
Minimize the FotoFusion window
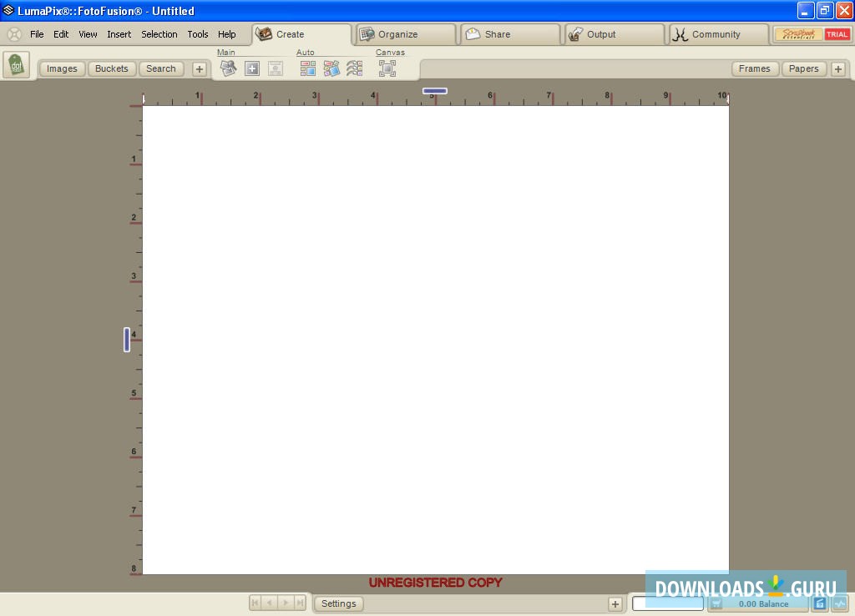pos(806,11)
